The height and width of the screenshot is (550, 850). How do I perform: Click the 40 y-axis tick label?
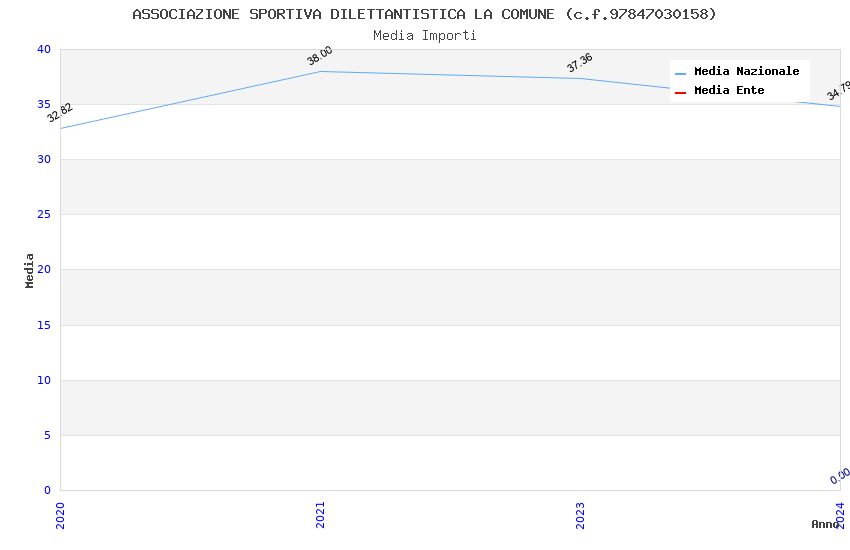(43, 49)
